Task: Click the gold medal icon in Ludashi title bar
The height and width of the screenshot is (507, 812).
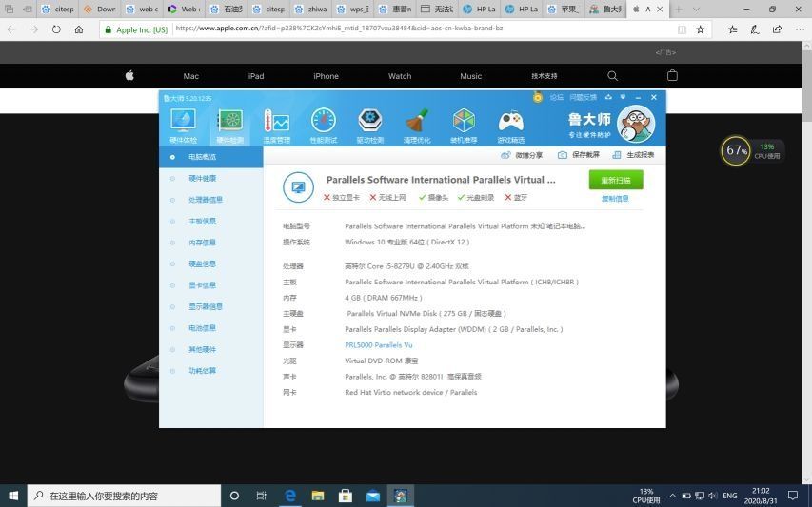Action: (x=538, y=97)
